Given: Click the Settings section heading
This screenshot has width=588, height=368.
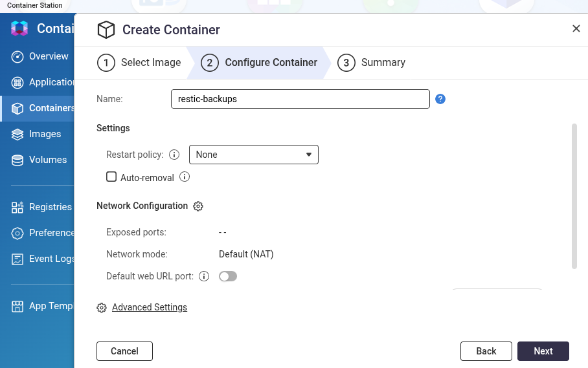Looking at the screenshot, I should (x=113, y=128).
